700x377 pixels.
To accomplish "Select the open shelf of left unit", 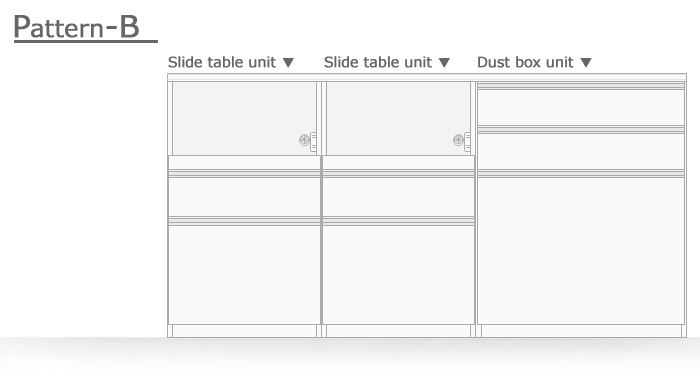I will (244, 118).
